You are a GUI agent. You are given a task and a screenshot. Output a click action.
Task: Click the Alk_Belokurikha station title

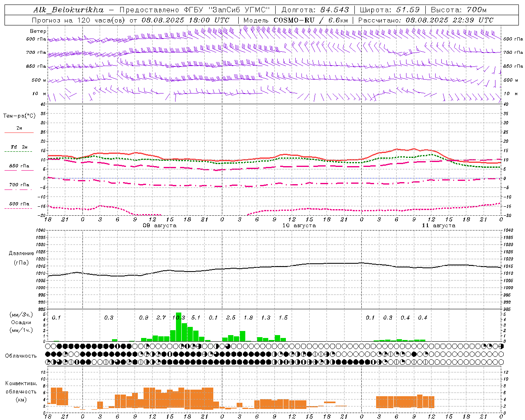coord(68,10)
